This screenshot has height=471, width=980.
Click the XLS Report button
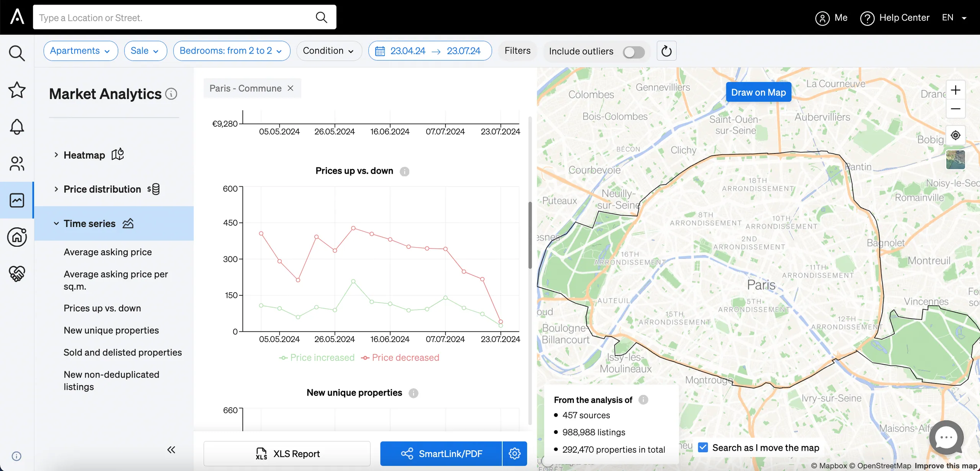point(287,453)
